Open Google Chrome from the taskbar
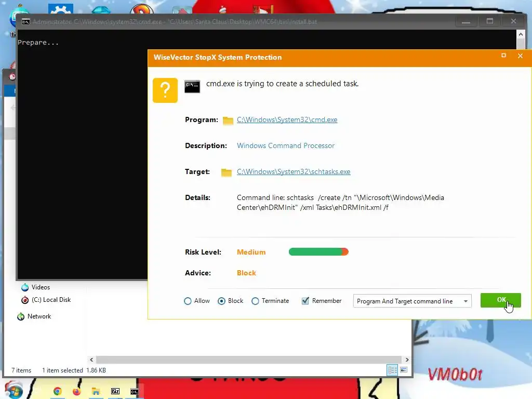532x399 pixels. [x=57, y=392]
